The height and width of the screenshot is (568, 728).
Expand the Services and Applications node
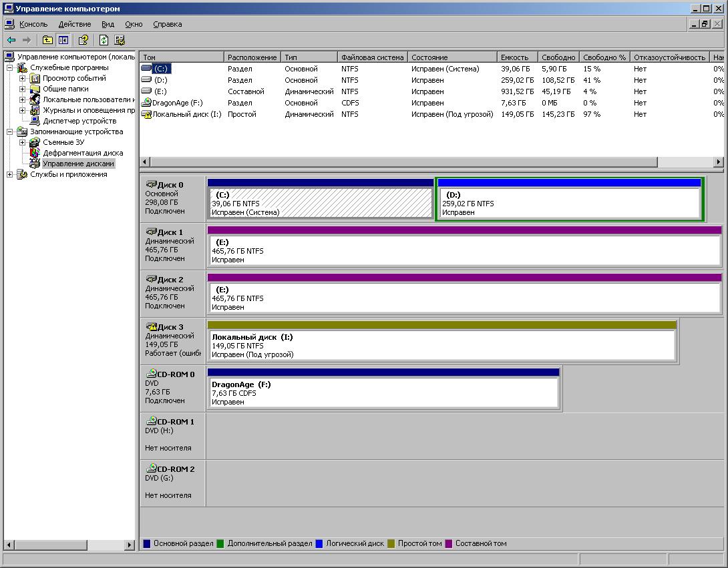10,174
